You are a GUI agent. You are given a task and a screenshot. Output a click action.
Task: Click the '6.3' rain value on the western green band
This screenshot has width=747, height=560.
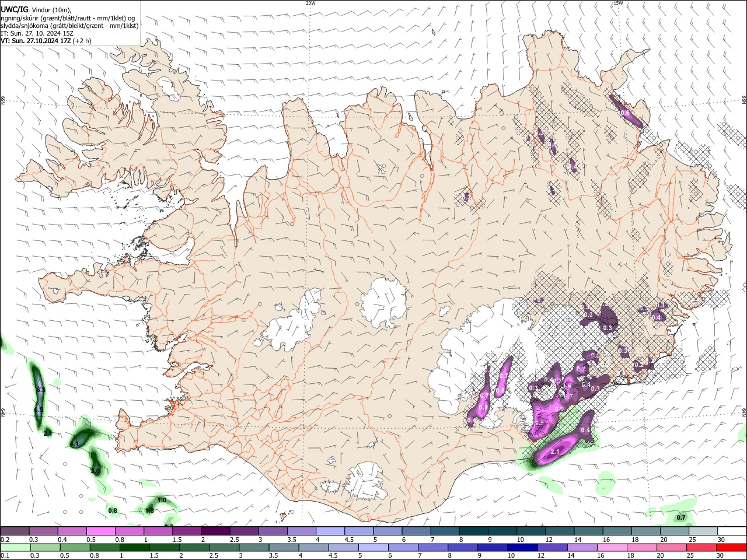click(x=40, y=390)
